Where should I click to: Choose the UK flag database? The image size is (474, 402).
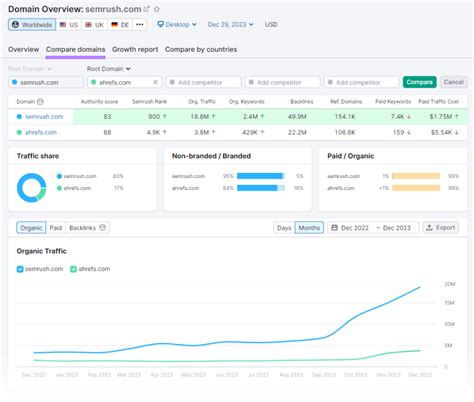(x=94, y=25)
